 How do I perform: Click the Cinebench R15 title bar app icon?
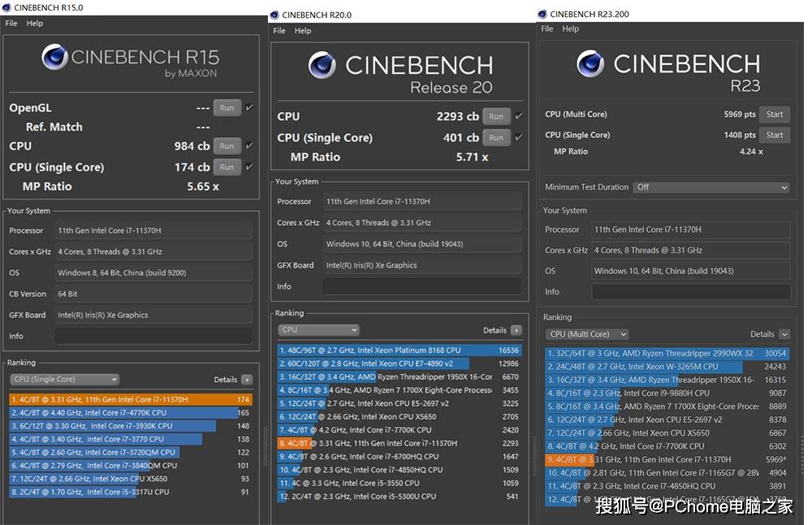(x=6, y=7)
